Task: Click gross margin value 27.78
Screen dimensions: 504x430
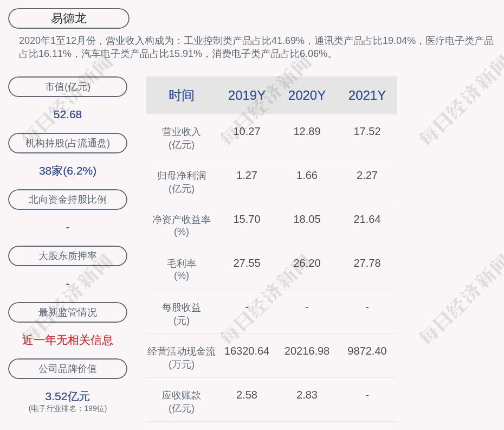Action: click(x=367, y=263)
